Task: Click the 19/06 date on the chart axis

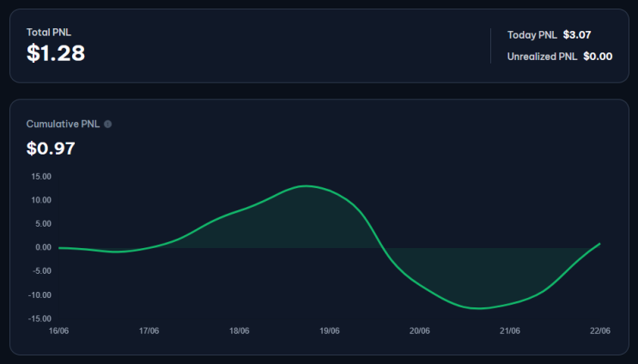Action: pyautogui.click(x=330, y=331)
